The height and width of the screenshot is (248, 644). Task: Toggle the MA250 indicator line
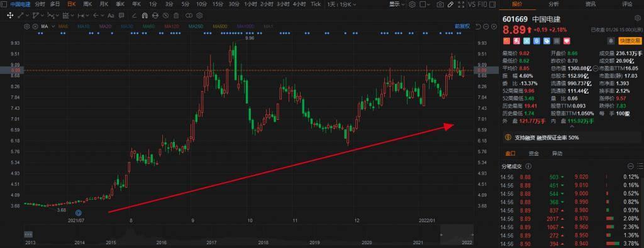(x=196, y=26)
